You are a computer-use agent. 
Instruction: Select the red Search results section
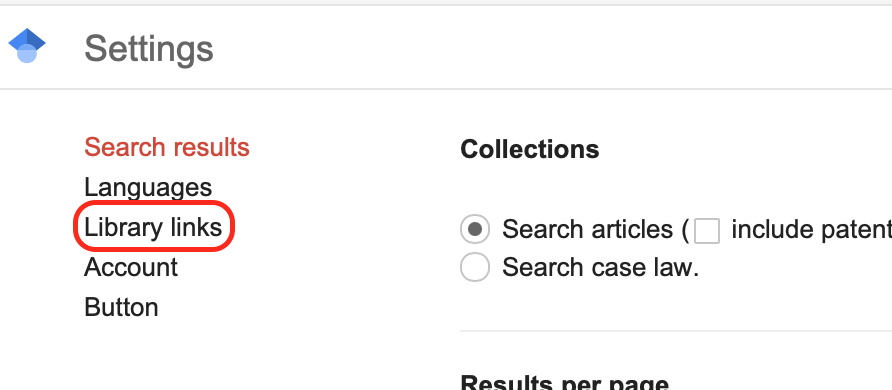[167, 147]
